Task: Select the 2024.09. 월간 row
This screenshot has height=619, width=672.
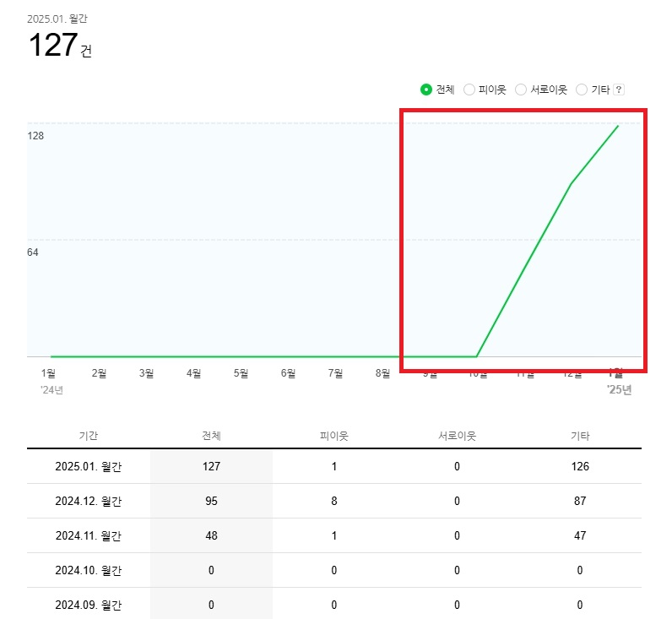Action: (x=89, y=605)
